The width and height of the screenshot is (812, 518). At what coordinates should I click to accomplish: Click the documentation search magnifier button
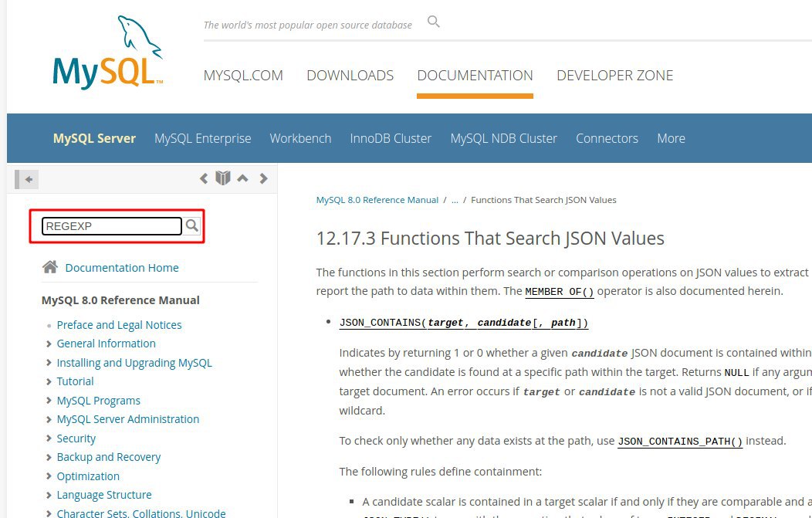click(x=192, y=226)
